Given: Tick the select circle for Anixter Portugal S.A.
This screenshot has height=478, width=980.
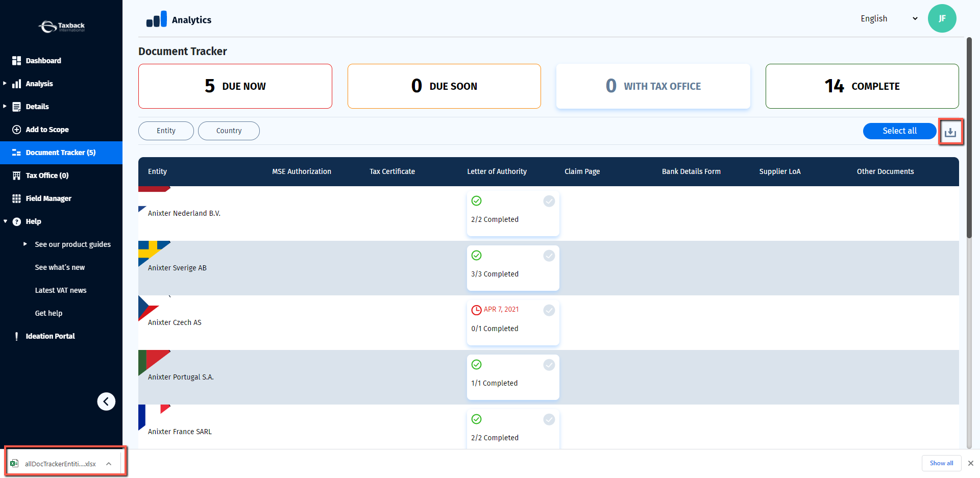Looking at the screenshot, I should pos(549,365).
